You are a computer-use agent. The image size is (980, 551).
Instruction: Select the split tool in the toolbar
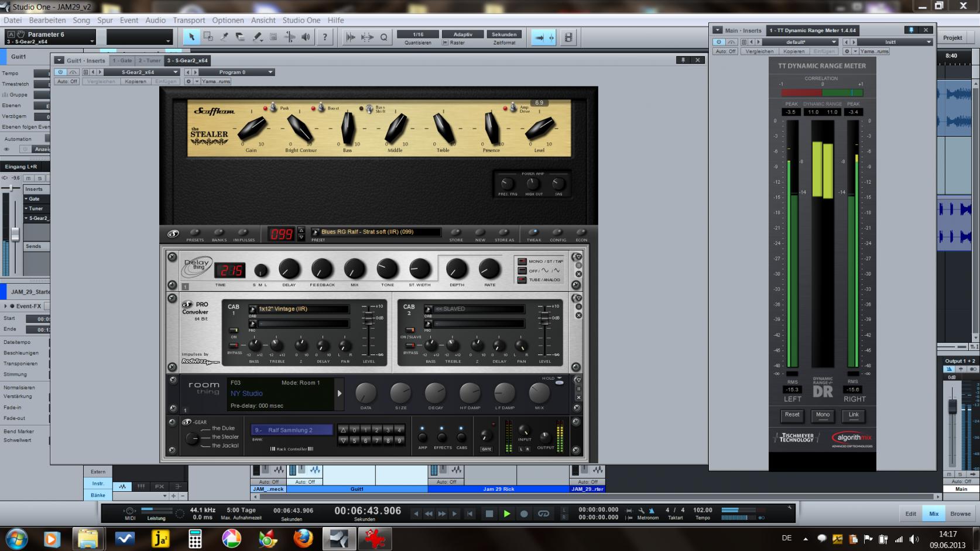[x=224, y=37]
